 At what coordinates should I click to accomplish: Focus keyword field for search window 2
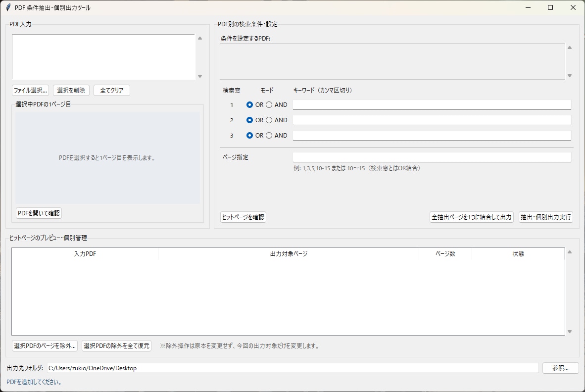point(432,120)
